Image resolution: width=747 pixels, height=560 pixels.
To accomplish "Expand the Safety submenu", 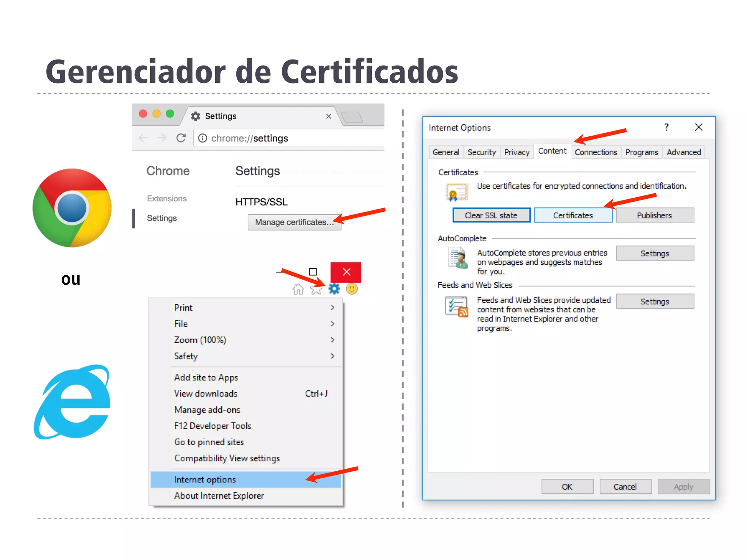I will tap(246, 356).
